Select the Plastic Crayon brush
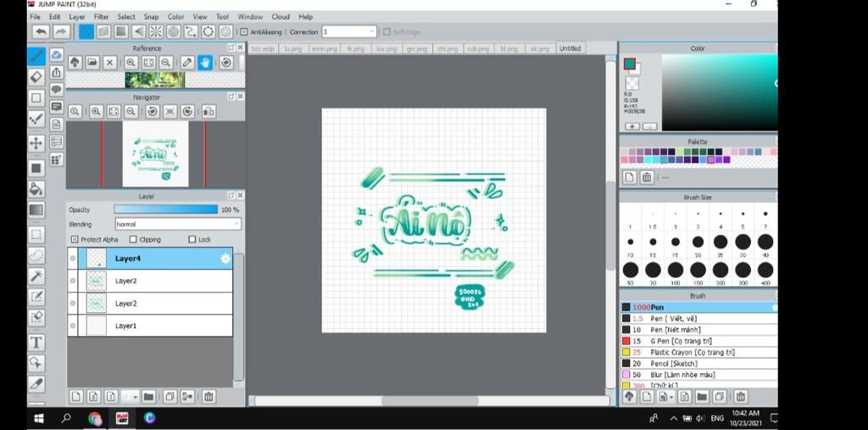Image resolution: width=868 pixels, height=430 pixels. (698, 353)
